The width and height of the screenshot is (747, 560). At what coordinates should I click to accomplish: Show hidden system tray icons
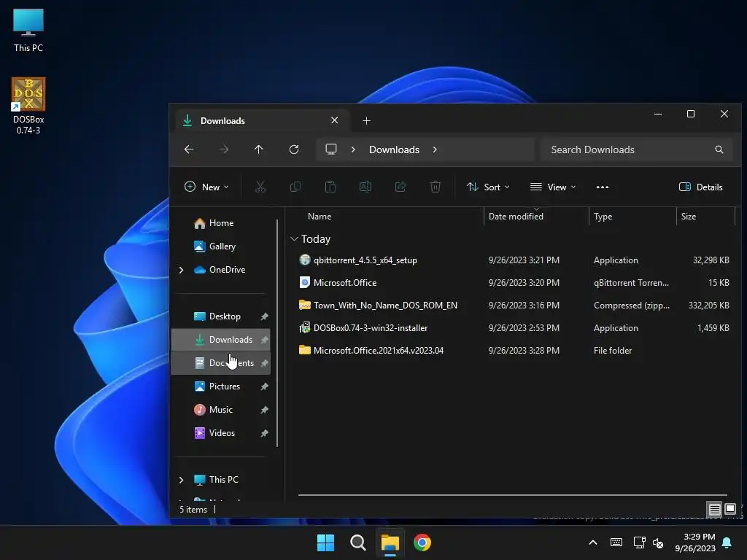tap(593, 542)
